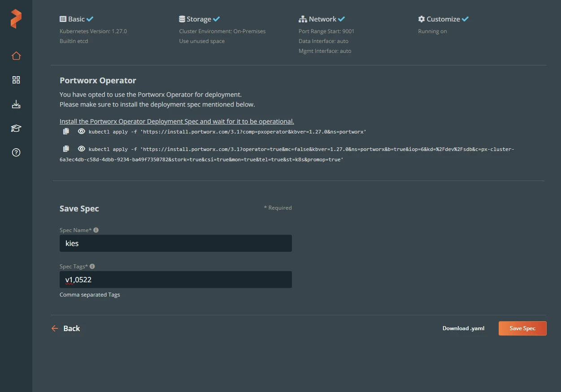Screen dimensions: 561x392
Task: Select the pxoperator kubectl command text
Action: (x=227, y=132)
